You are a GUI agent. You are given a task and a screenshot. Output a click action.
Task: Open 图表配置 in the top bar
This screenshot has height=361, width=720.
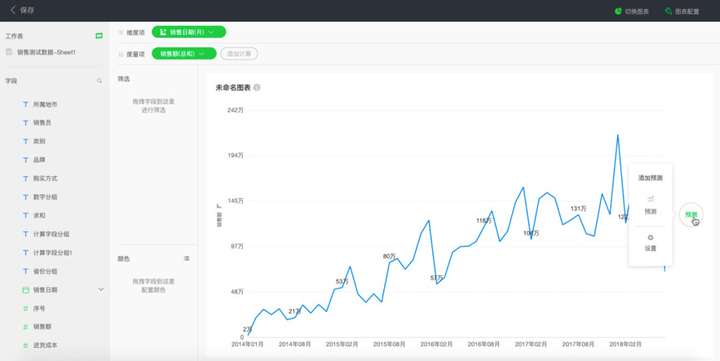(x=682, y=11)
